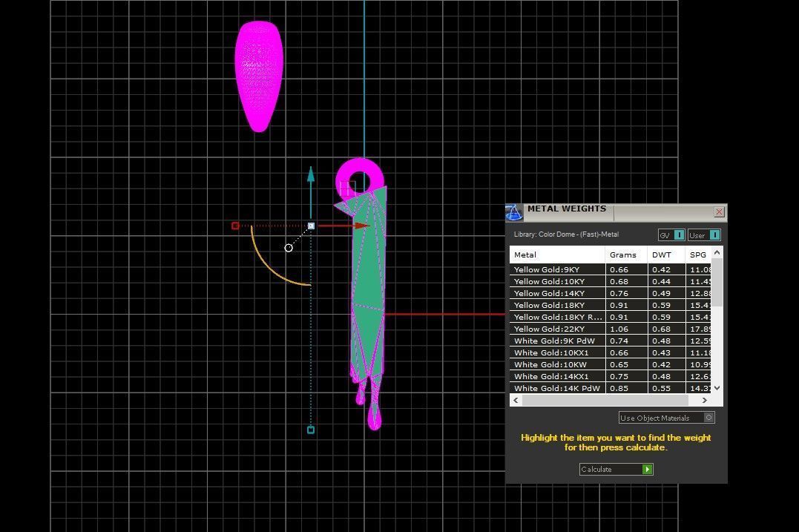
Task: Click the gumball red scale handle
Action: (235, 226)
